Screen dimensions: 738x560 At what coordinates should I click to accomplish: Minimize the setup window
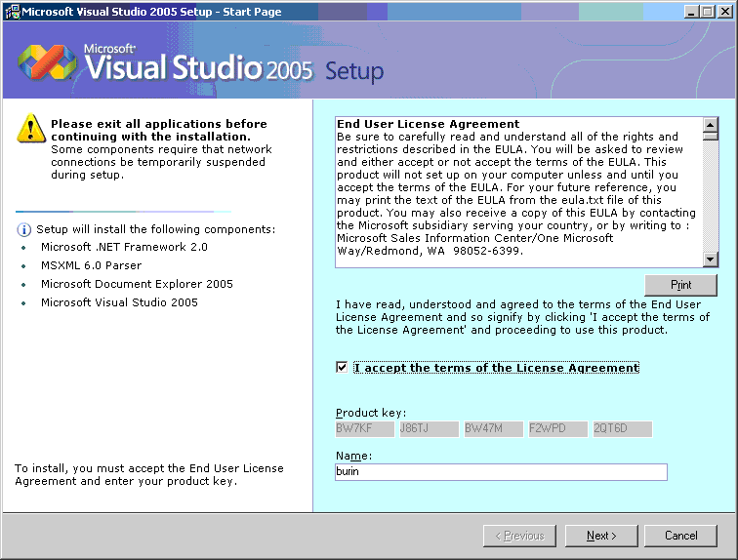691,12
